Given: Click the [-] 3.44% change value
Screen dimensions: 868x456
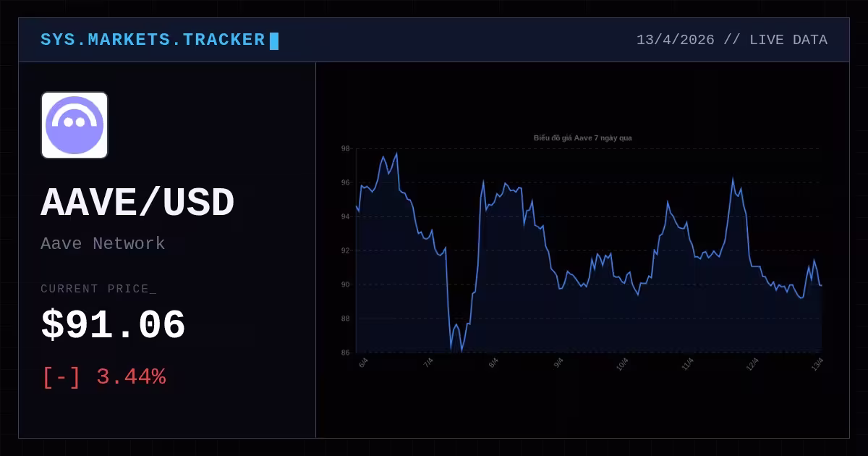Looking at the screenshot, I should [x=103, y=377].
